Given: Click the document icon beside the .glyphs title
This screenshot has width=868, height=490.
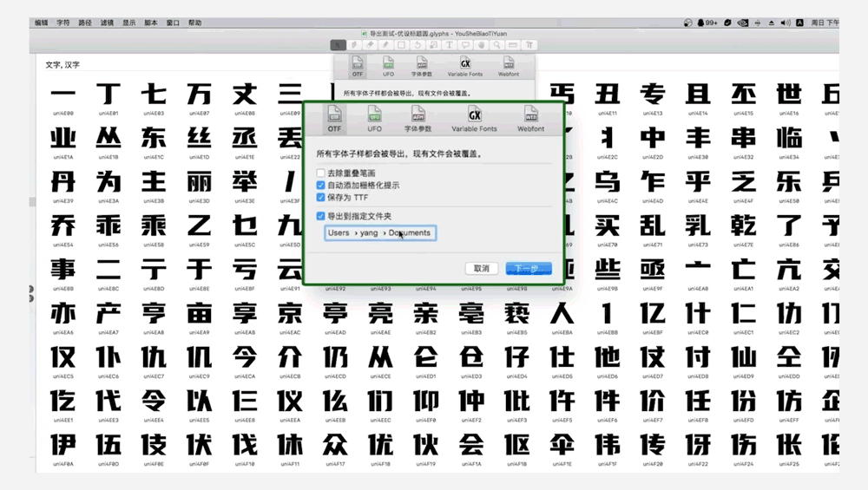Looking at the screenshot, I should [365, 34].
